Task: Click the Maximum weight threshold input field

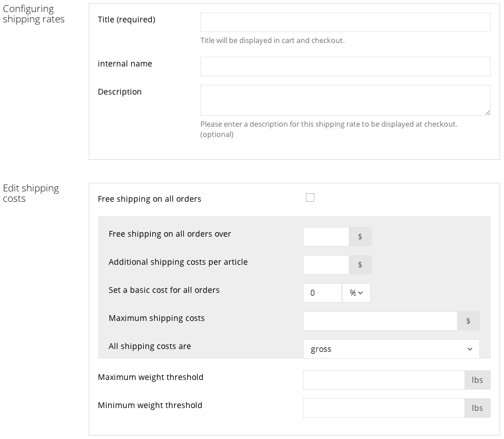Action: [383, 379]
